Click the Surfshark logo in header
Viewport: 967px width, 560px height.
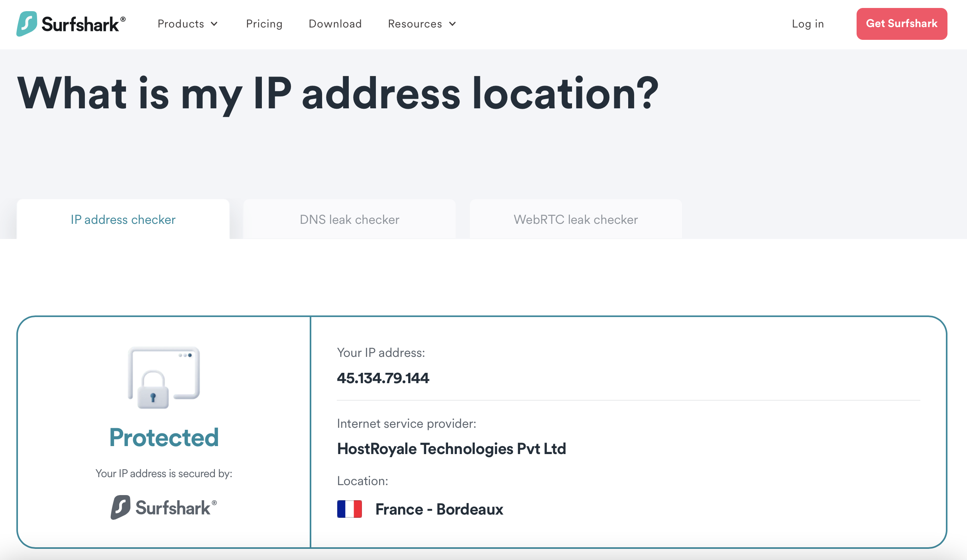[71, 24]
